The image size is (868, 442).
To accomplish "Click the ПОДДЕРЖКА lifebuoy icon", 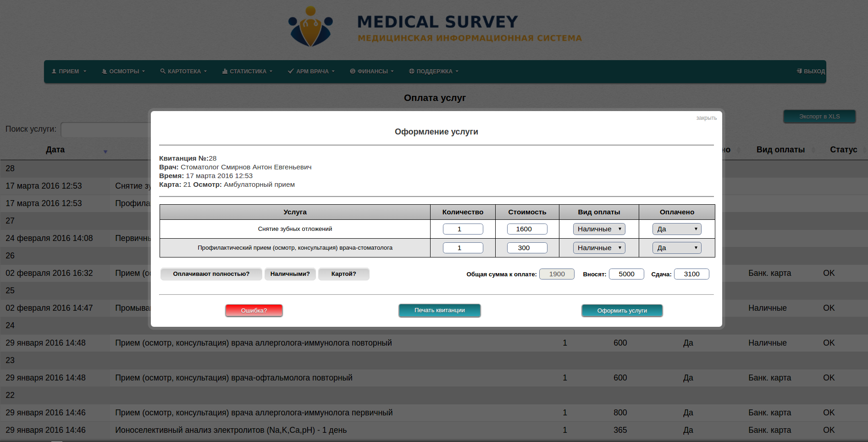I will (x=411, y=71).
